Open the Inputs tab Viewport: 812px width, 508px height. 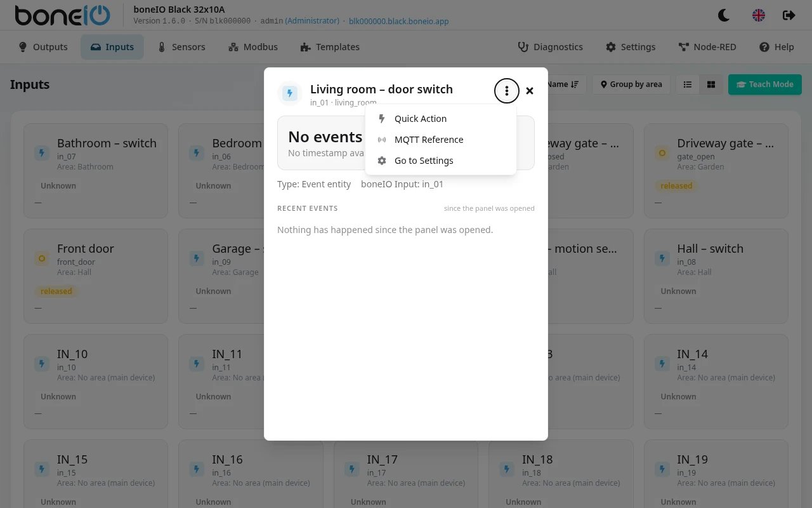click(112, 47)
